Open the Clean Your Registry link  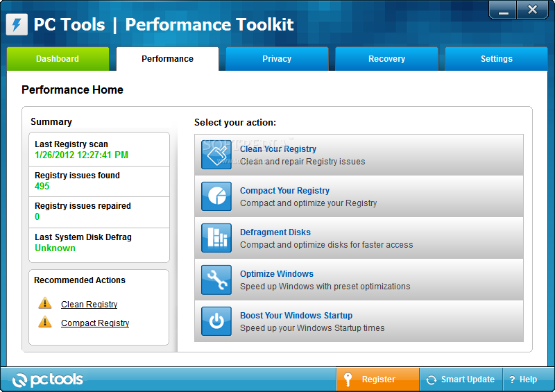tap(278, 149)
